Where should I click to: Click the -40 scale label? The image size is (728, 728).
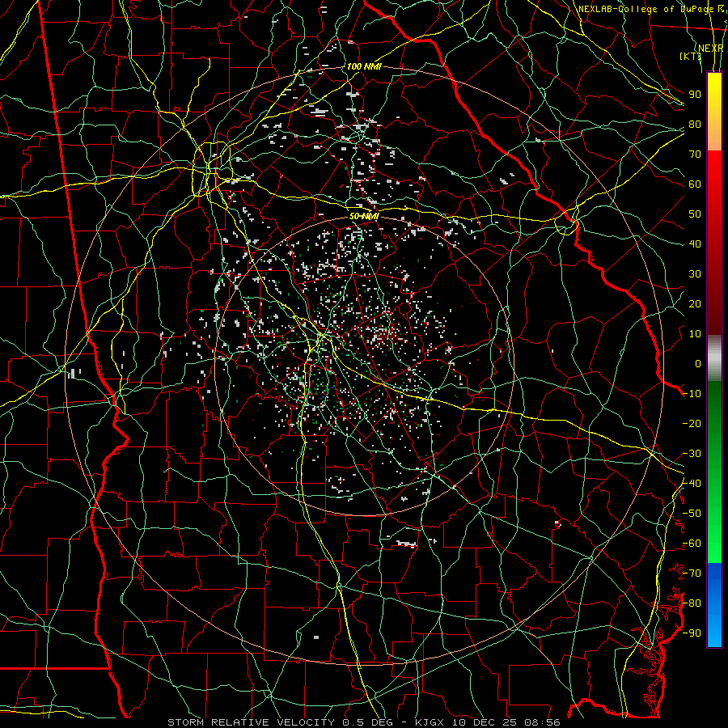pyautogui.click(x=692, y=484)
